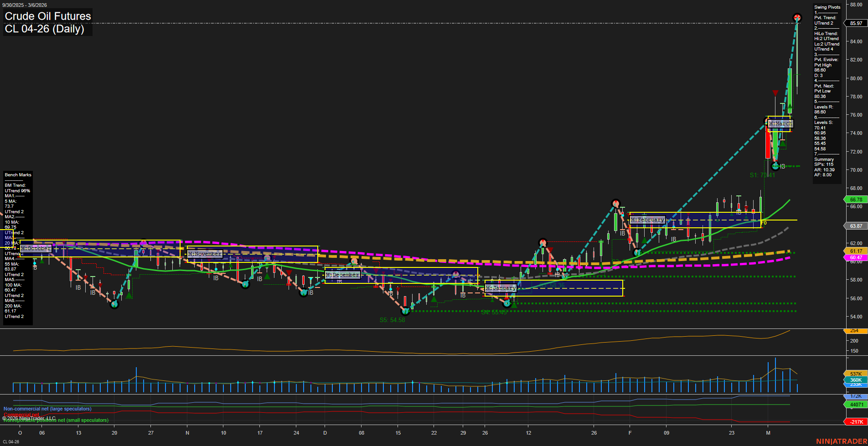868x446 pixels.
Task: Open the © 2026 NinjaTrader, LLC link
Action: click(28, 418)
